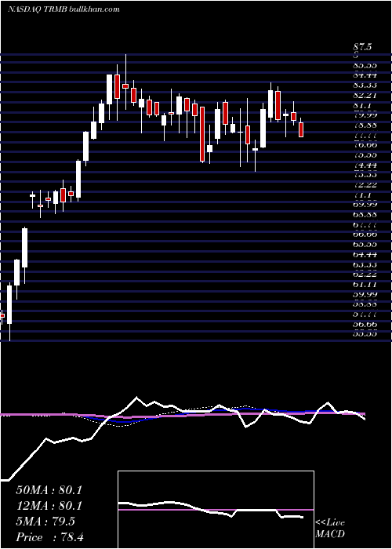The width and height of the screenshot is (392, 549).
Task: Click the 61.11 price level label
Action: click(x=365, y=284)
